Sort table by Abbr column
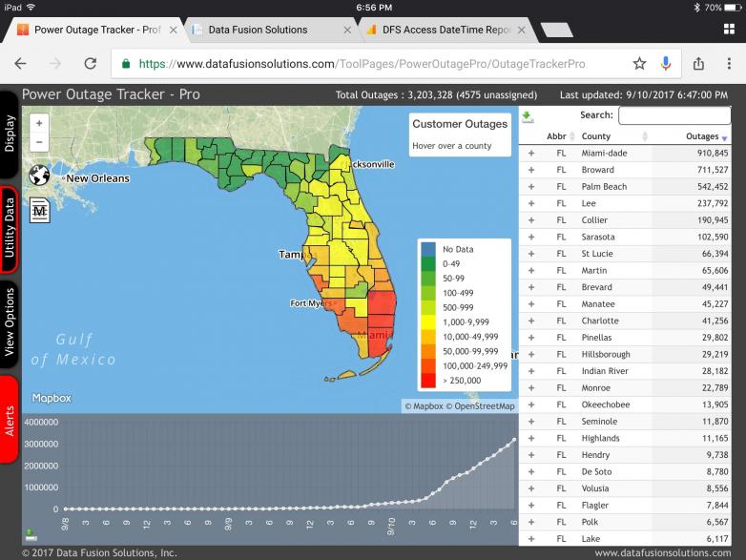The image size is (746, 560). click(560, 136)
